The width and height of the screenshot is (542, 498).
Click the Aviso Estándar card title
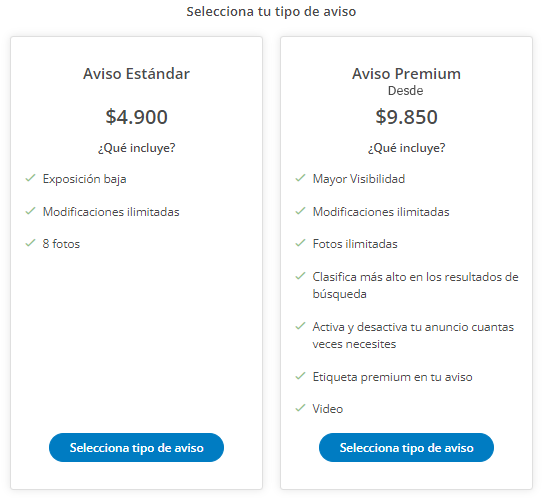tap(137, 74)
